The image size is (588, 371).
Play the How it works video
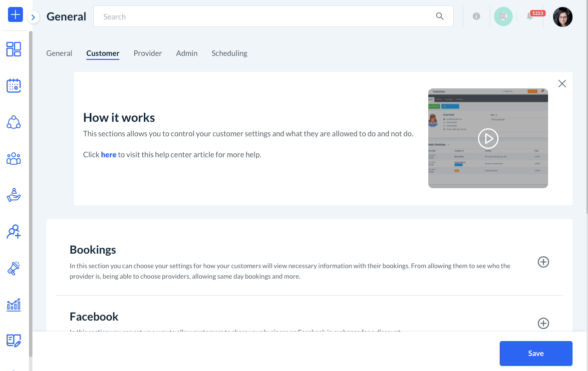[488, 138]
